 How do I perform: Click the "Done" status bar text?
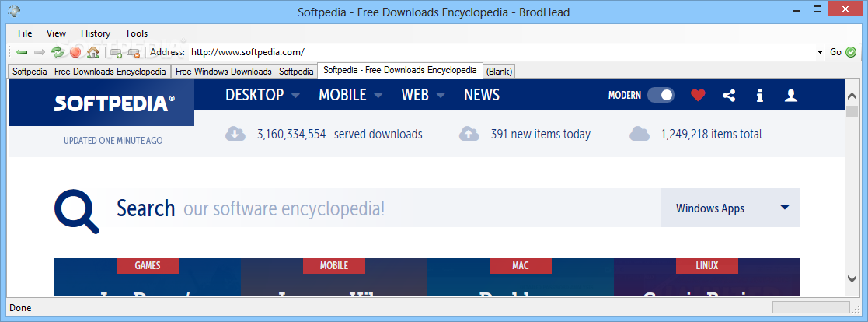20,308
